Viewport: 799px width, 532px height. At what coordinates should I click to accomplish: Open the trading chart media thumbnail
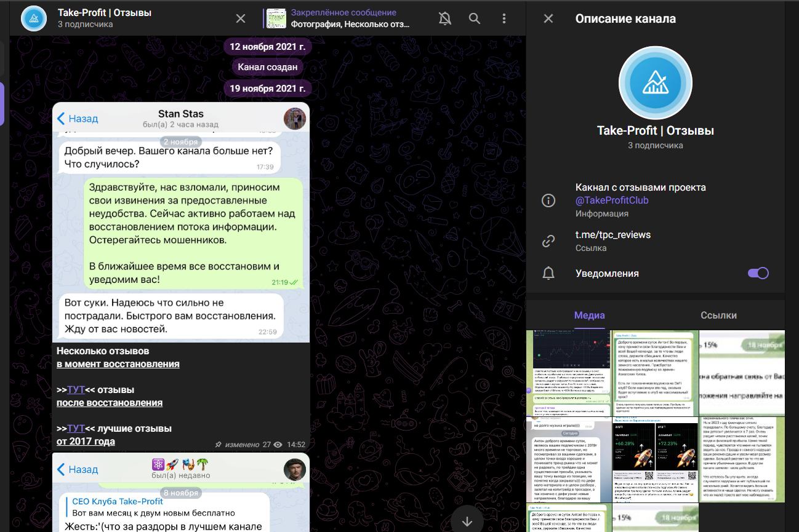coord(568,373)
